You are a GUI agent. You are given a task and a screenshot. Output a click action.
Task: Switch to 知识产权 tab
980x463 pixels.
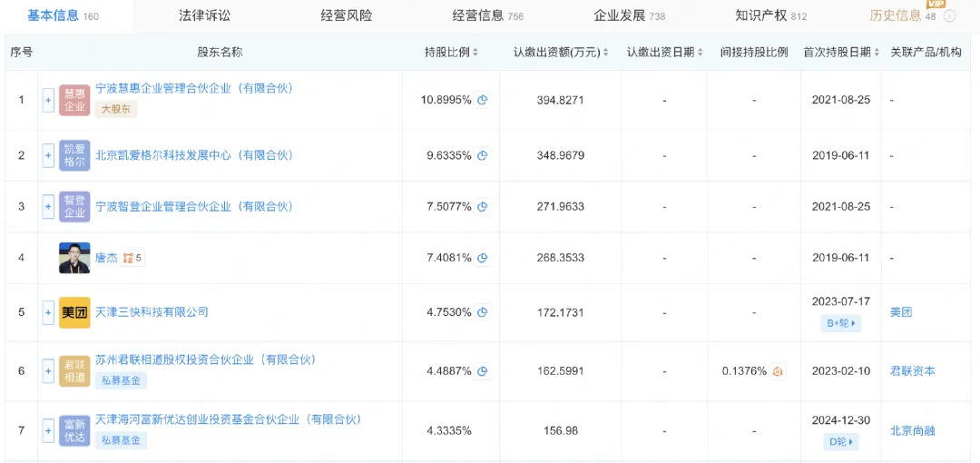[x=771, y=16]
